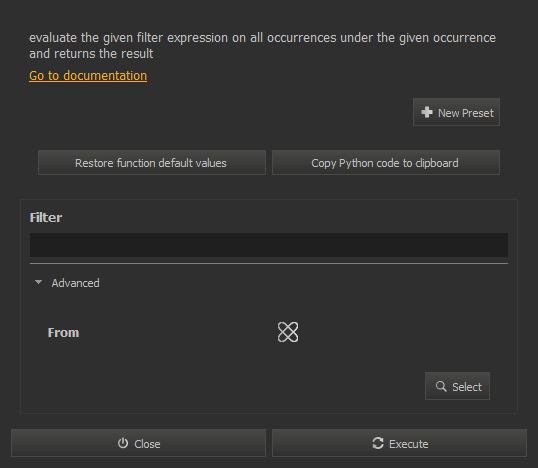
Task: Click the Advanced section label
Action: (75, 283)
